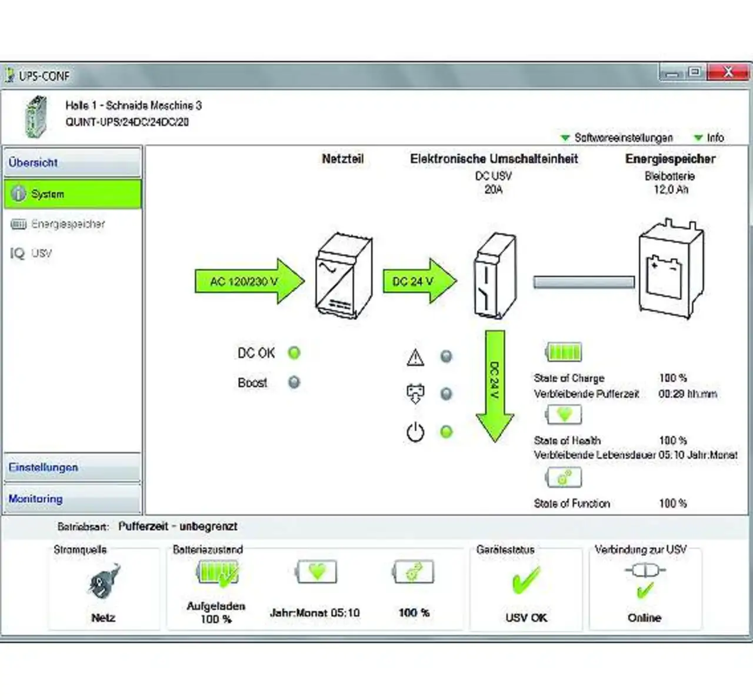The image size is (753, 700).
Task: Click the Boost gray indicator LED
Action: point(294,382)
